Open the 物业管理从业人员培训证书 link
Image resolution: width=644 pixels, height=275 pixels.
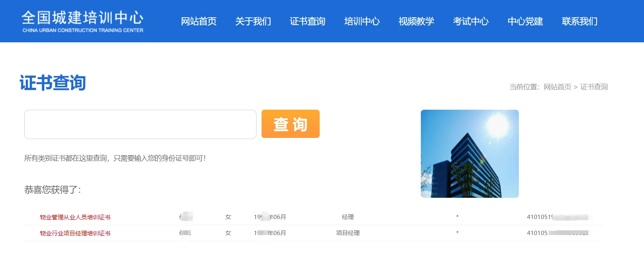coord(75,217)
